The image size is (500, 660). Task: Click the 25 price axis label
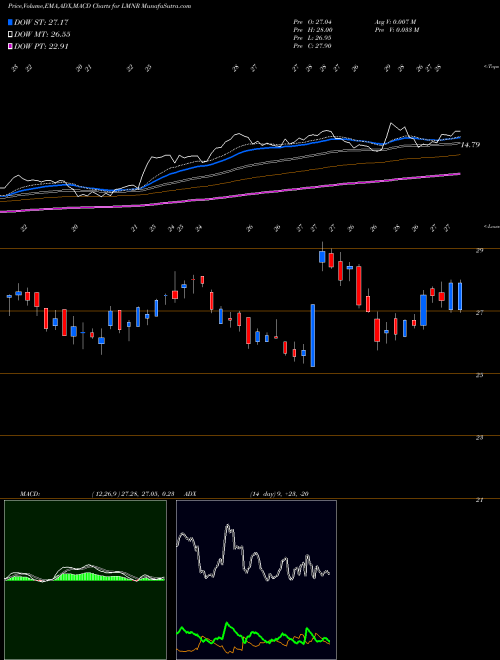pos(479,375)
